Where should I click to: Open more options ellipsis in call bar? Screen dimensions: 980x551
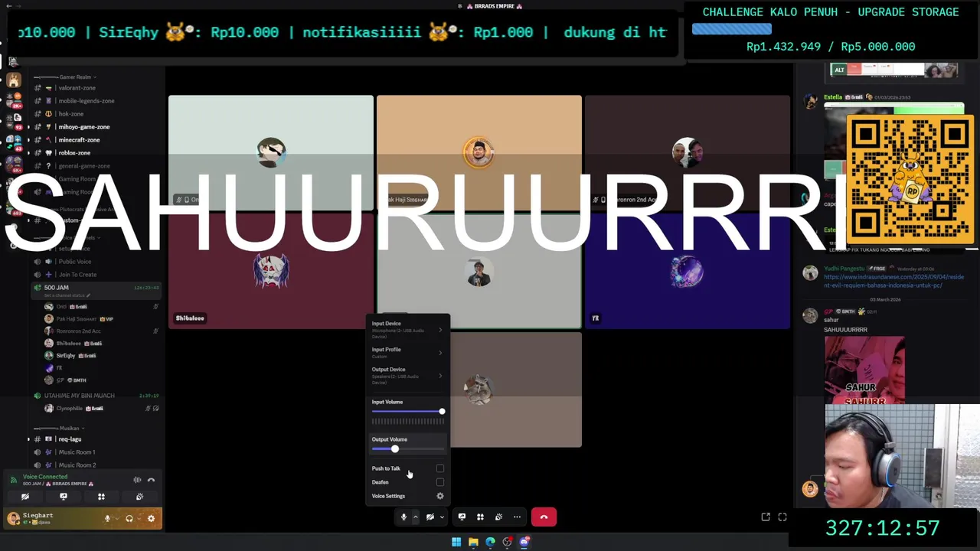(517, 517)
